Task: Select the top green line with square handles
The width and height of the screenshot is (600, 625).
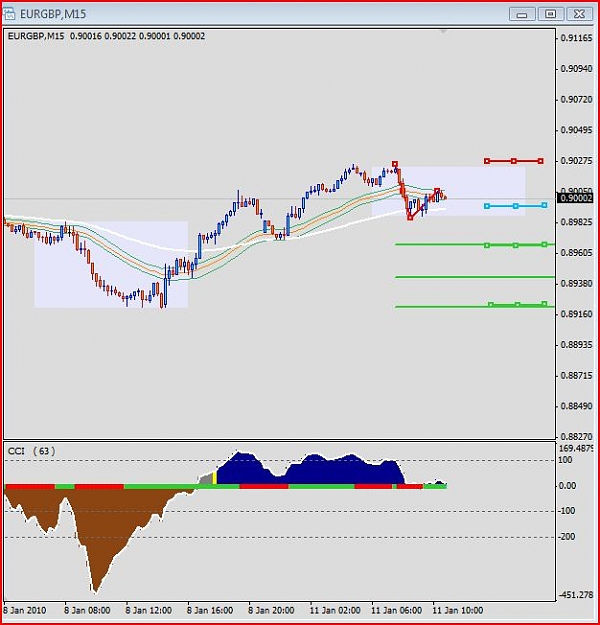Action: tap(474, 245)
